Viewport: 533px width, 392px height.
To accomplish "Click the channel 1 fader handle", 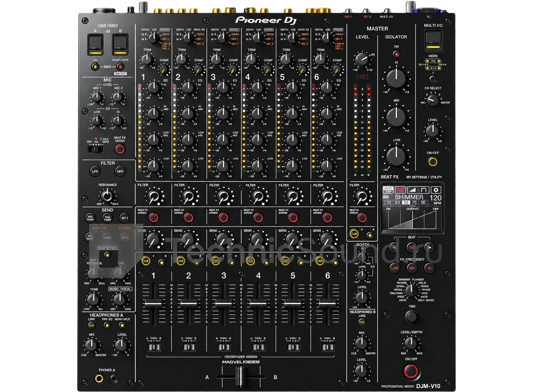I will (154, 304).
